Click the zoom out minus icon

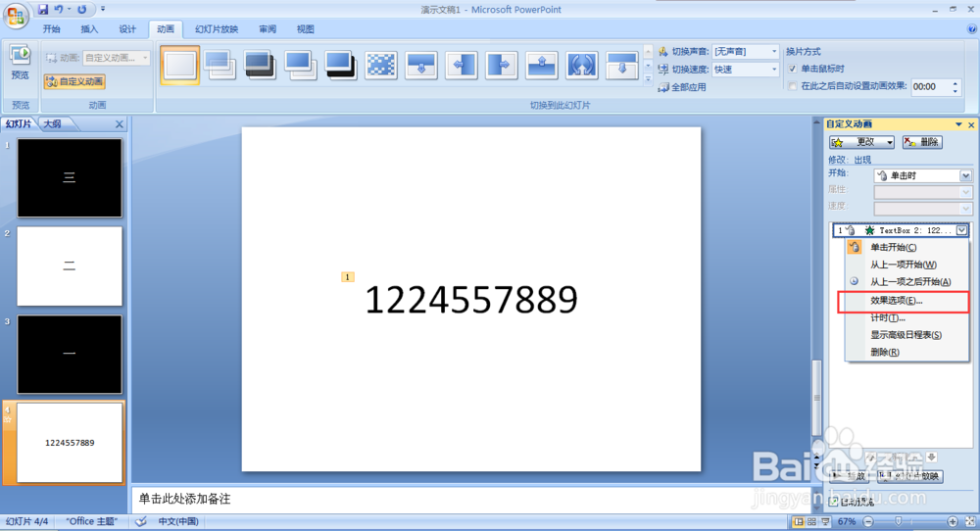[x=868, y=521]
